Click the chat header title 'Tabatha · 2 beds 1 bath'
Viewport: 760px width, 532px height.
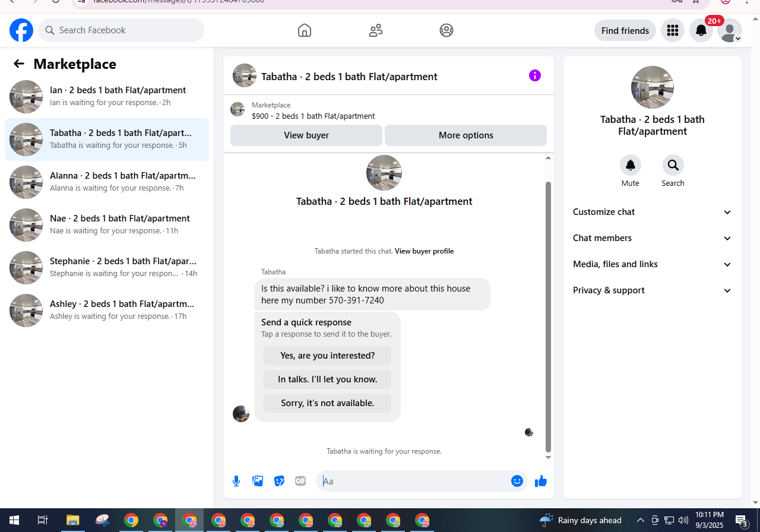(x=349, y=77)
